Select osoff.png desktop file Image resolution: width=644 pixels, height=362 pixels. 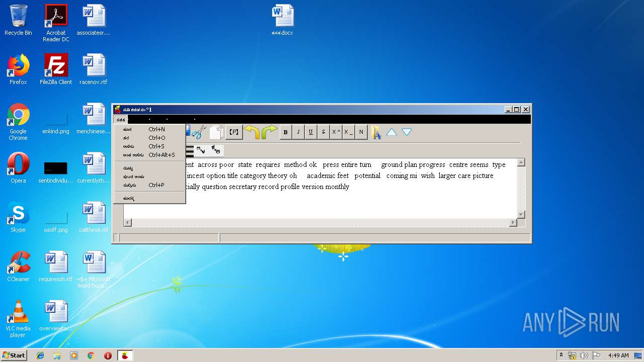coord(56,220)
